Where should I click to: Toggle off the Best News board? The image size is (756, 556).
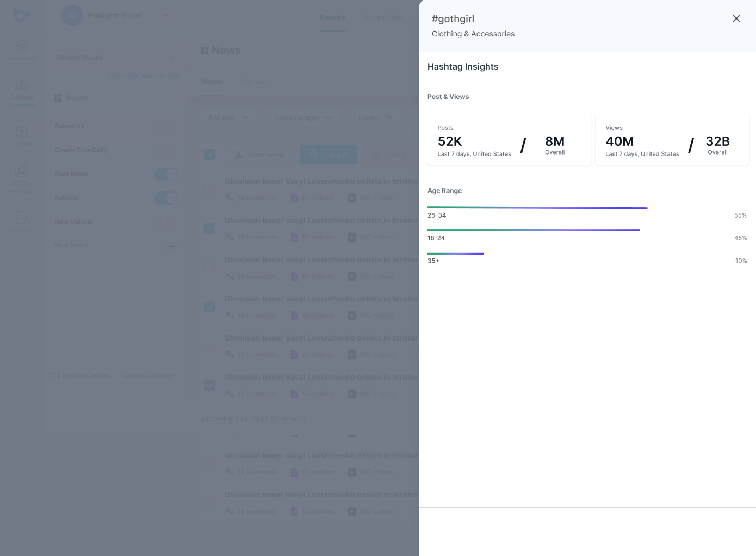point(166,174)
